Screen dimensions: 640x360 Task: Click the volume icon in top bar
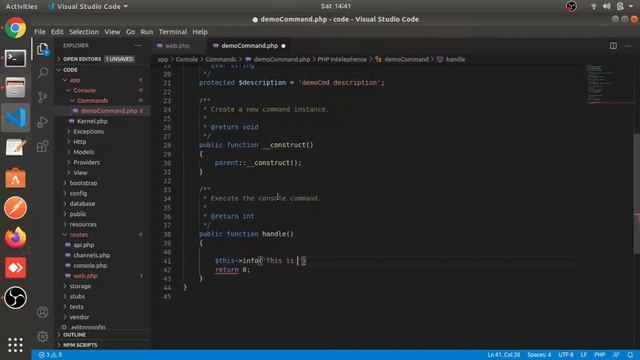[607, 6]
